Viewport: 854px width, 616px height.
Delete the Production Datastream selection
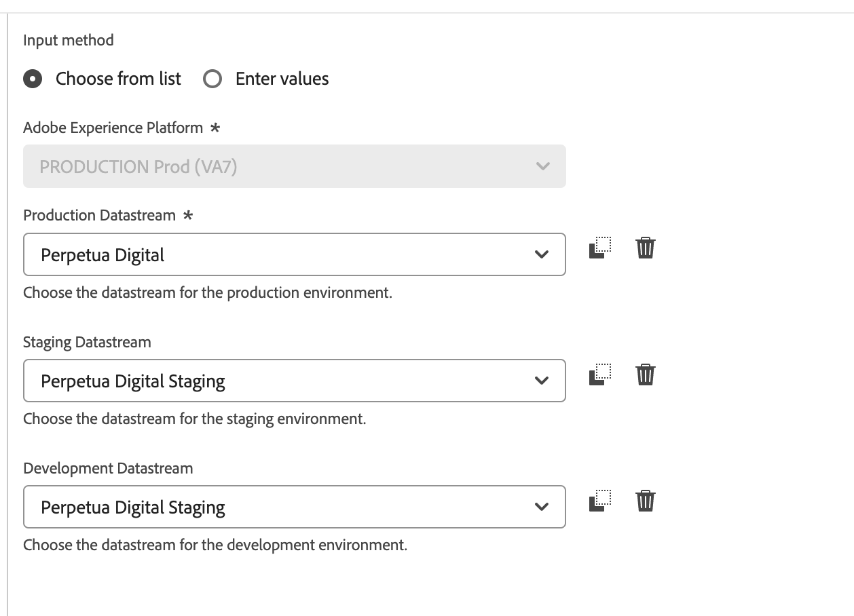[x=645, y=248]
